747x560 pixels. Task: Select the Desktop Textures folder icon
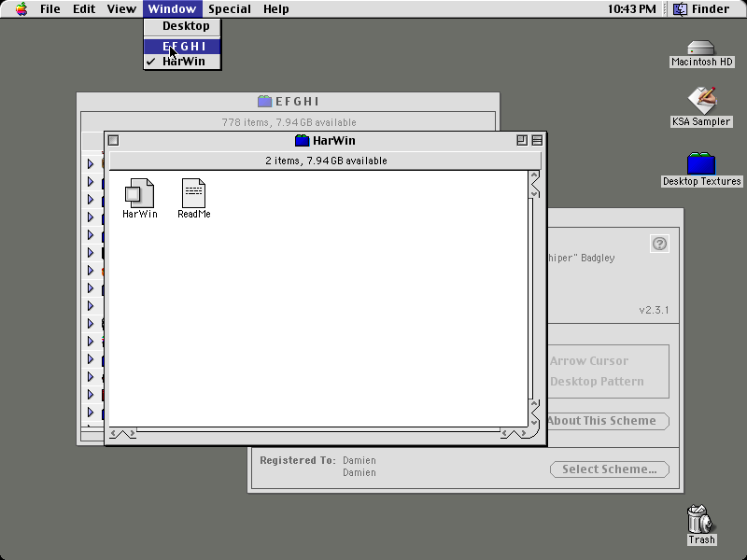[x=701, y=163]
